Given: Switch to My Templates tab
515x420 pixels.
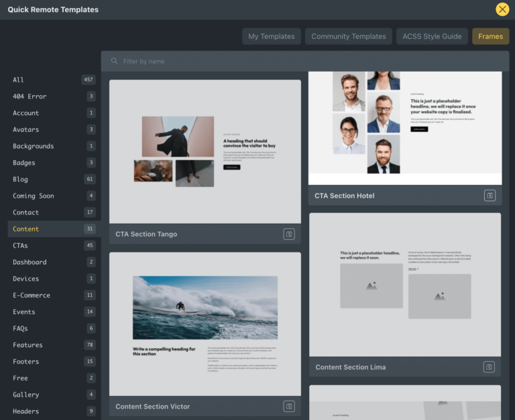Looking at the screenshot, I should (272, 36).
